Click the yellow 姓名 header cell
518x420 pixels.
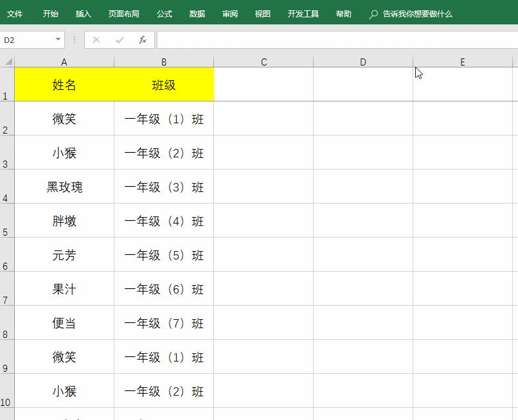[64, 84]
